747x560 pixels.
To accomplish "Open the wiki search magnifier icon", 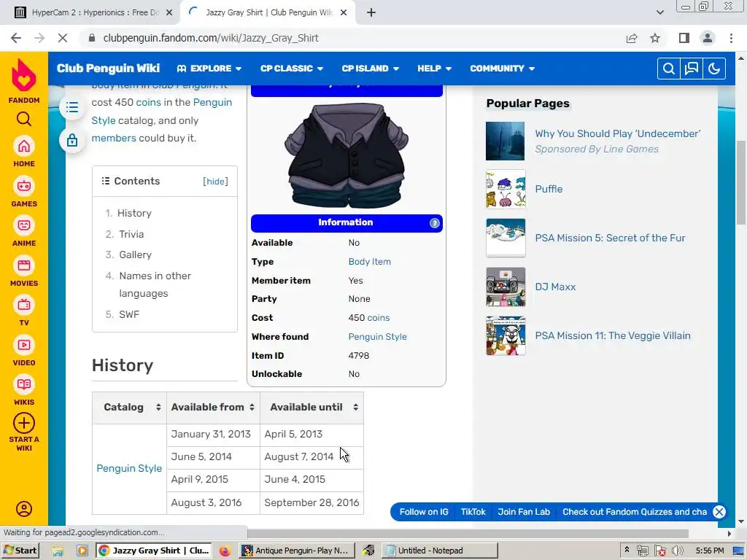I will click(x=669, y=69).
